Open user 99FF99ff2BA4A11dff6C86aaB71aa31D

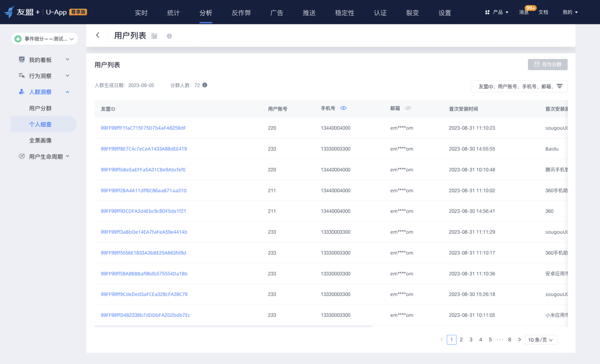[x=144, y=191]
